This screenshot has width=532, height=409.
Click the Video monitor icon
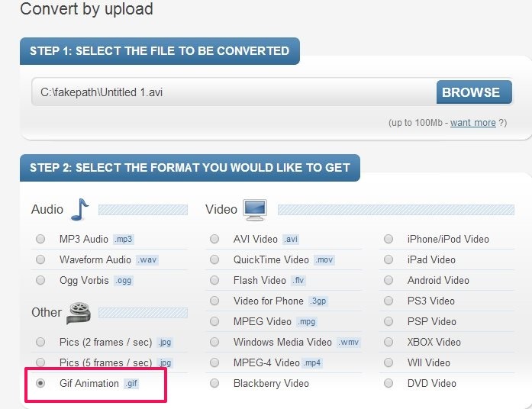click(x=254, y=208)
